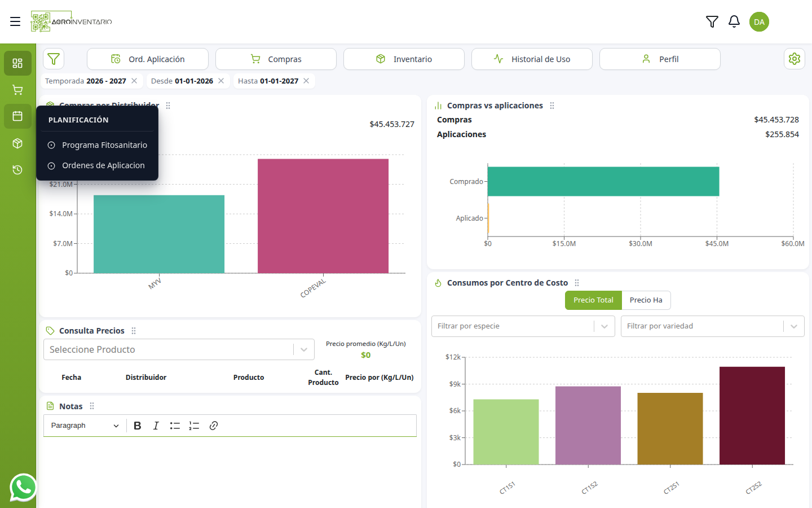812x508 pixels.
Task: Switch chart to Precio Ha
Action: [x=646, y=300]
